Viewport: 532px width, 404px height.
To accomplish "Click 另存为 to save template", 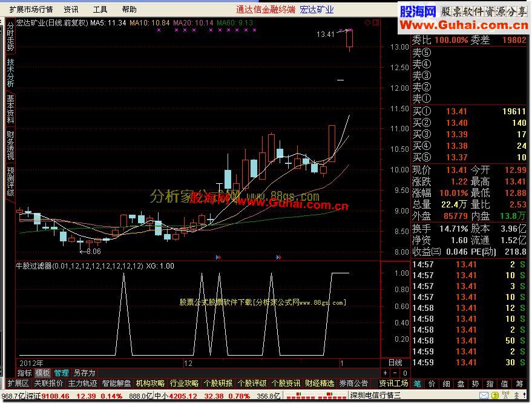I will 84,373.
